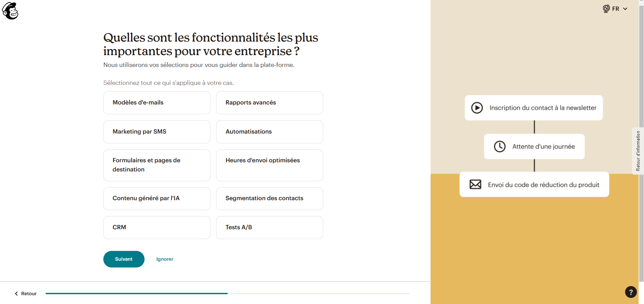Click the Mailchimp monkey logo
Screen dimensions: 644x304
[10, 11]
